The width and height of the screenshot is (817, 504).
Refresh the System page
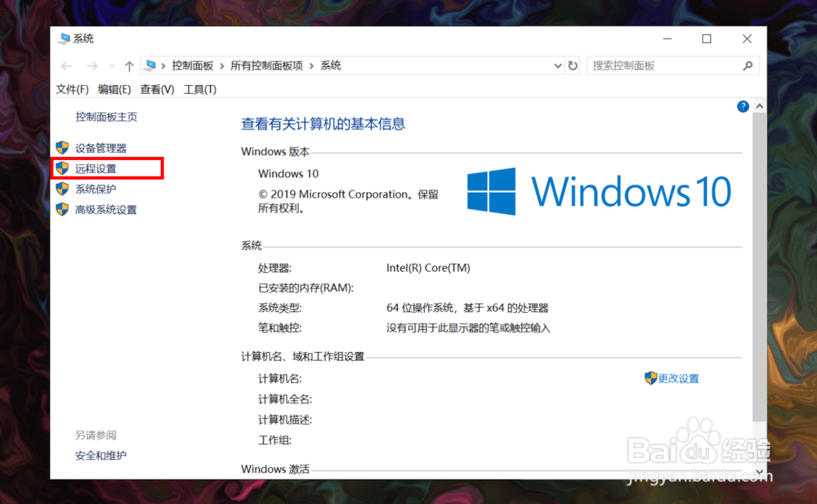click(573, 65)
